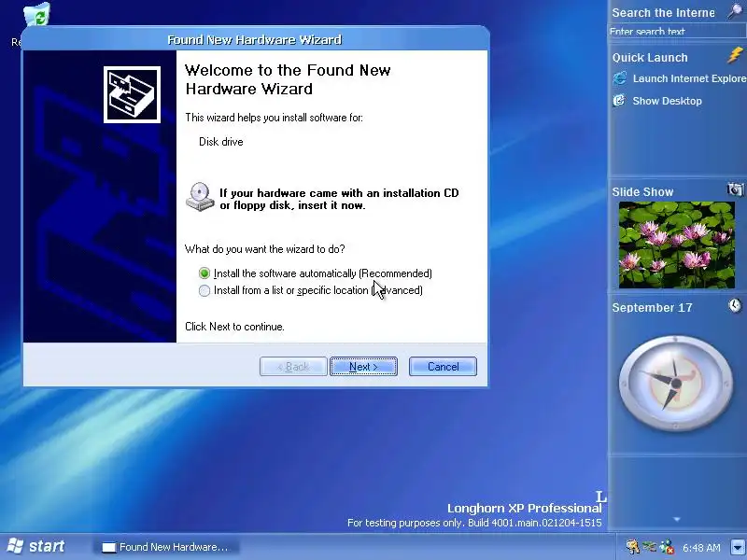Click the network connection tray icon
The height and width of the screenshot is (560, 747).
tap(649, 547)
